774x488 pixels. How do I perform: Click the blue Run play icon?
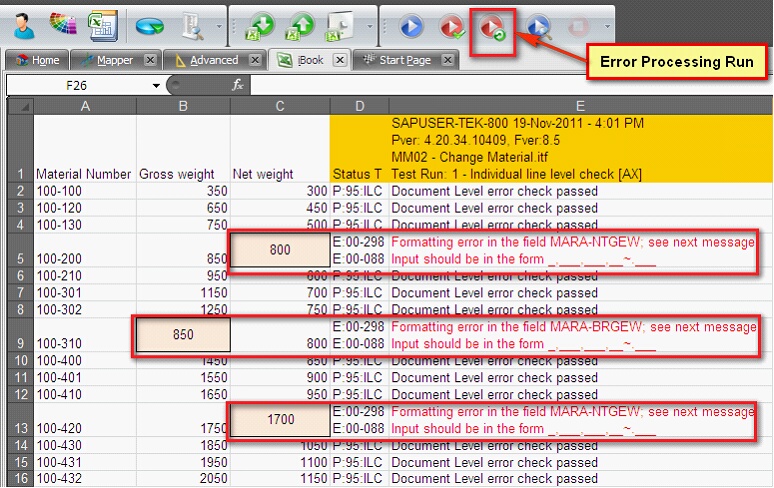point(411,25)
